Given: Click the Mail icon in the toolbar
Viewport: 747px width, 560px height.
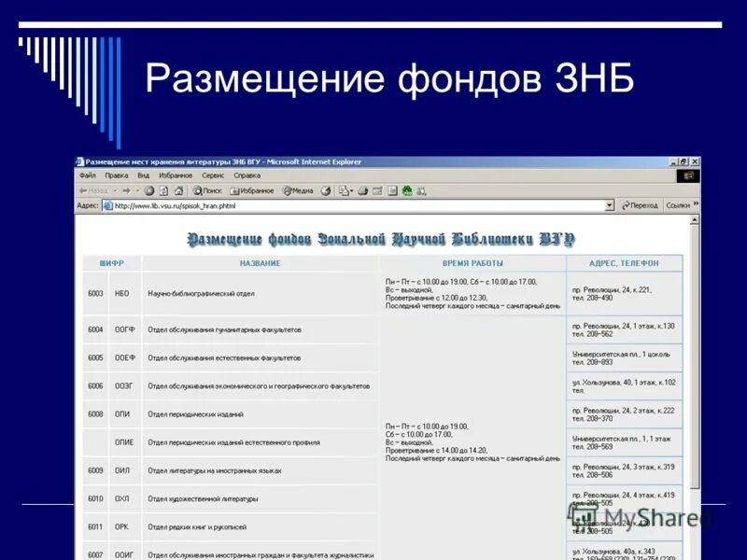Looking at the screenshot, I should point(345,191).
